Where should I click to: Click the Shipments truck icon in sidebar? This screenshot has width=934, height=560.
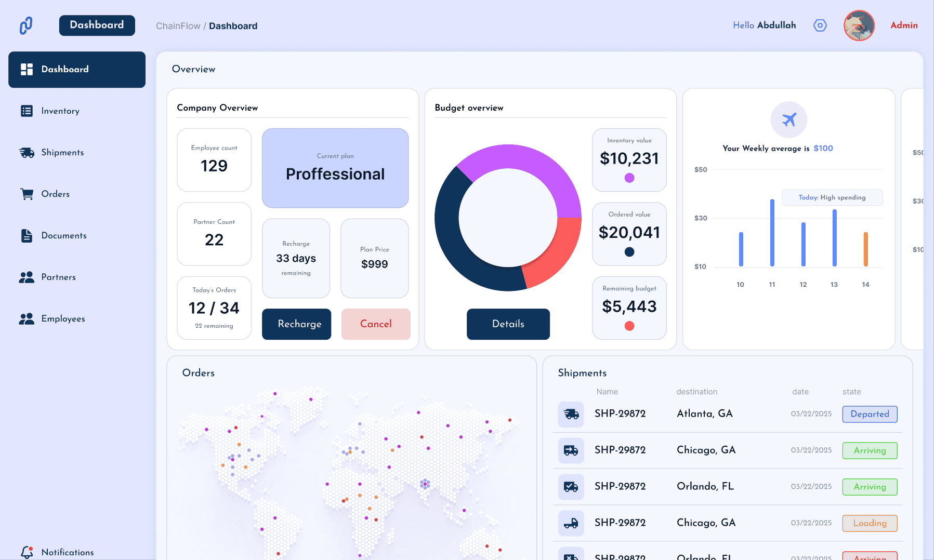[27, 152]
